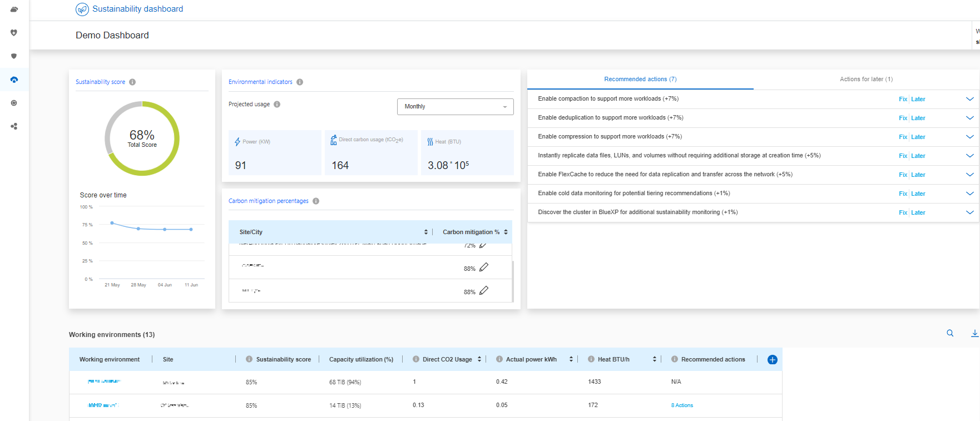Image resolution: width=980 pixels, height=421 pixels.
Task: Click the search icon above Working environments table
Action: coord(950,333)
